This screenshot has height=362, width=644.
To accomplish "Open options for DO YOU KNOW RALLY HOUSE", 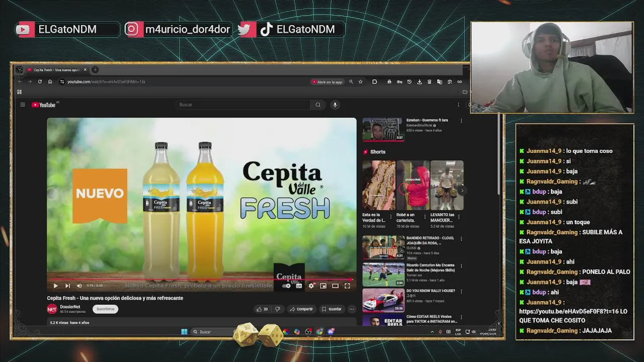I will [461, 292].
